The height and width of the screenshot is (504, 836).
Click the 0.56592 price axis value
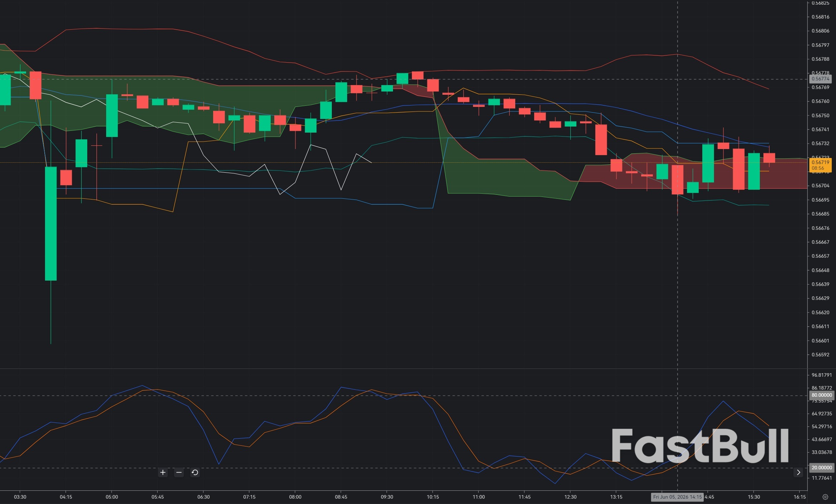(820, 355)
